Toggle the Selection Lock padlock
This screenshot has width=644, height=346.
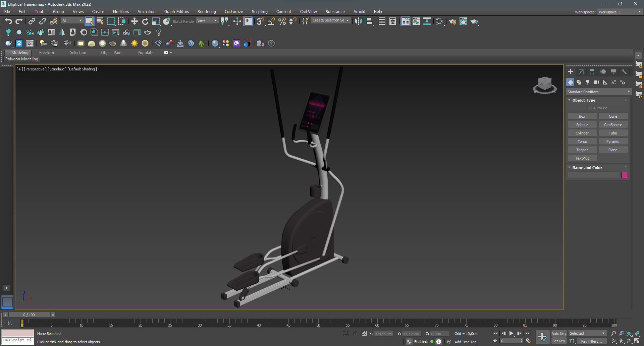click(x=355, y=333)
